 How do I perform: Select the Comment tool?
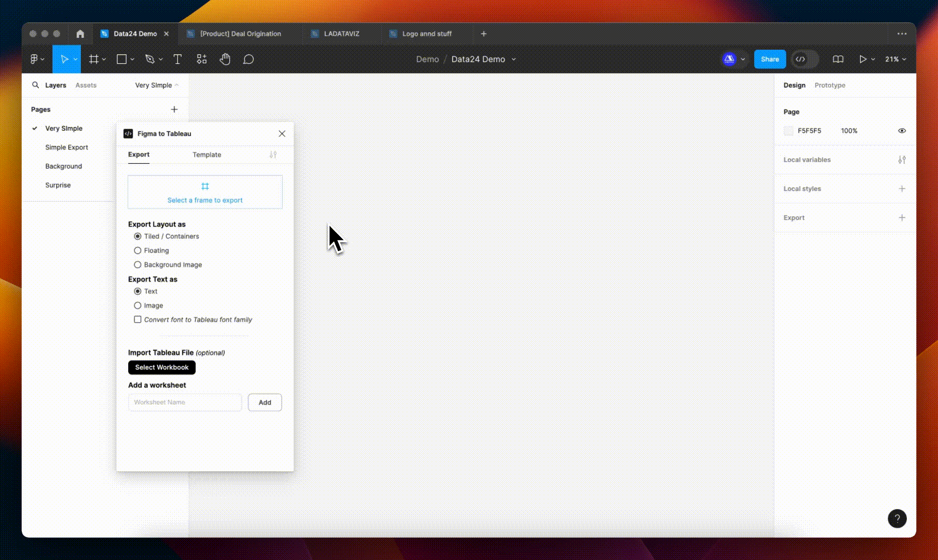click(x=249, y=59)
